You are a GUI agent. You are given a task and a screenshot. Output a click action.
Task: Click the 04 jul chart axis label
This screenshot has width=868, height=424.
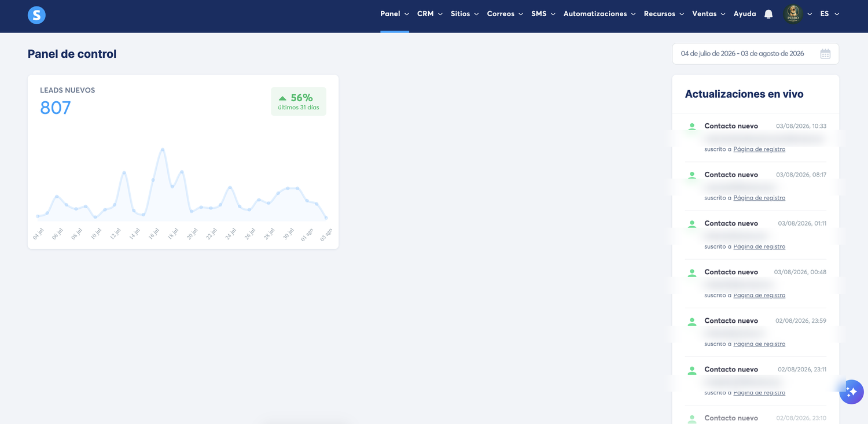click(x=38, y=234)
